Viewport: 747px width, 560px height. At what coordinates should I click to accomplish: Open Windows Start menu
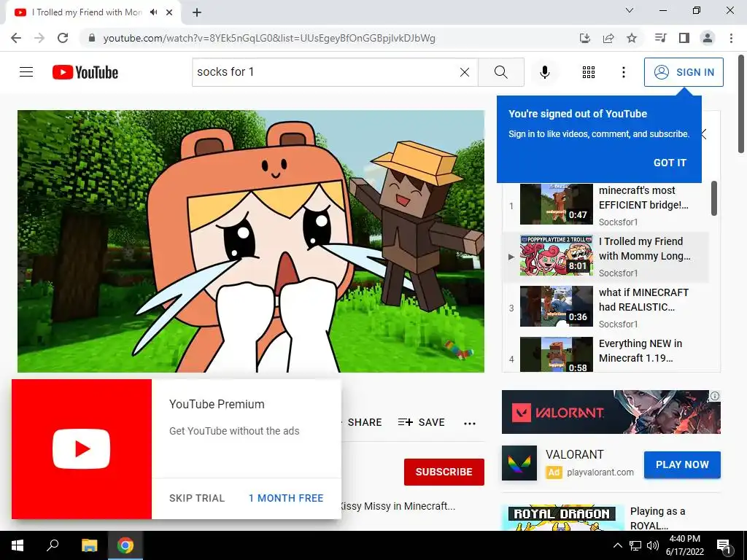[18, 545]
